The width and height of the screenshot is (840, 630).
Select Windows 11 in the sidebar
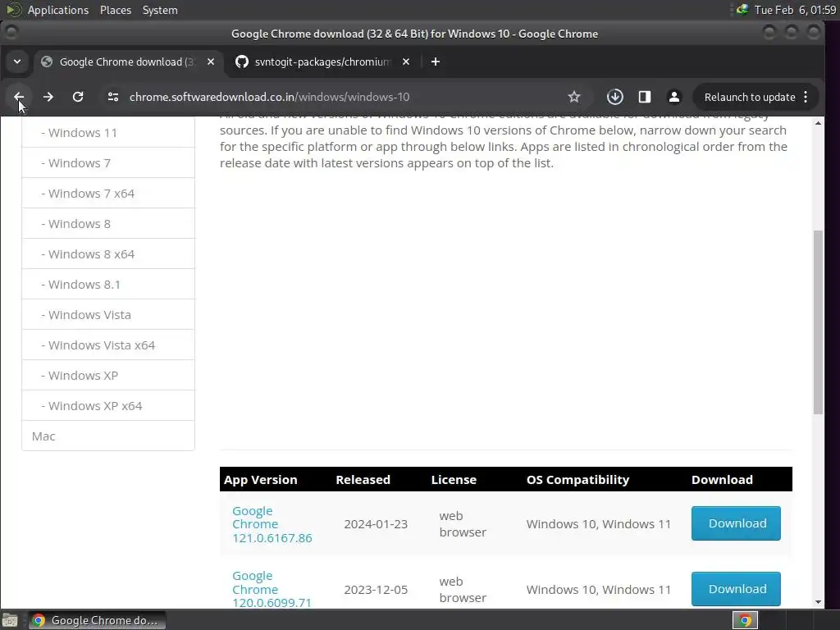[x=108, y=132]
